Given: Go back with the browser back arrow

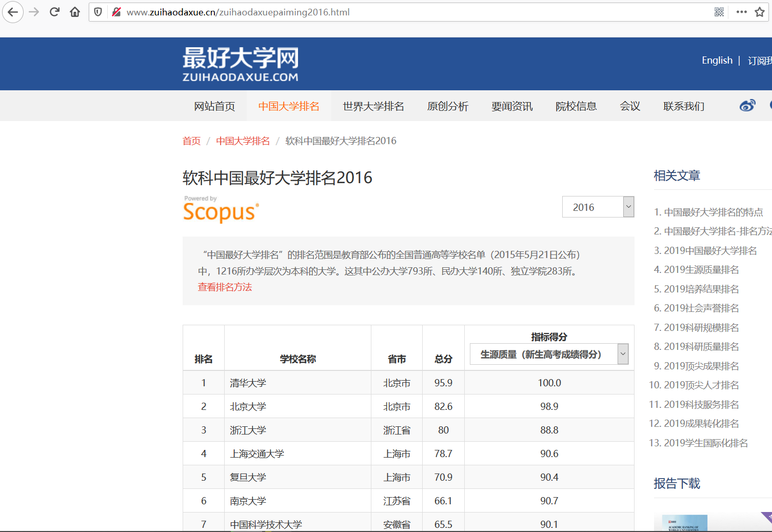Looking at the screenshot, I should [13, 12].
